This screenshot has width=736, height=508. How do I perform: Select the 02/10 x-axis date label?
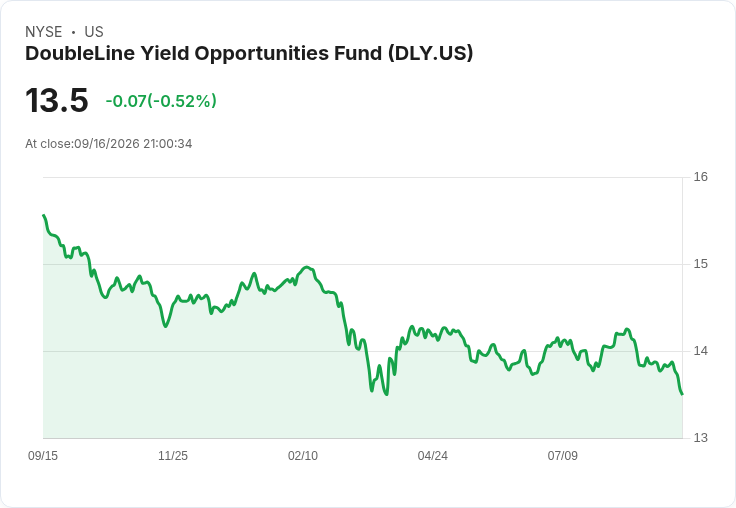tap(303, 455)
